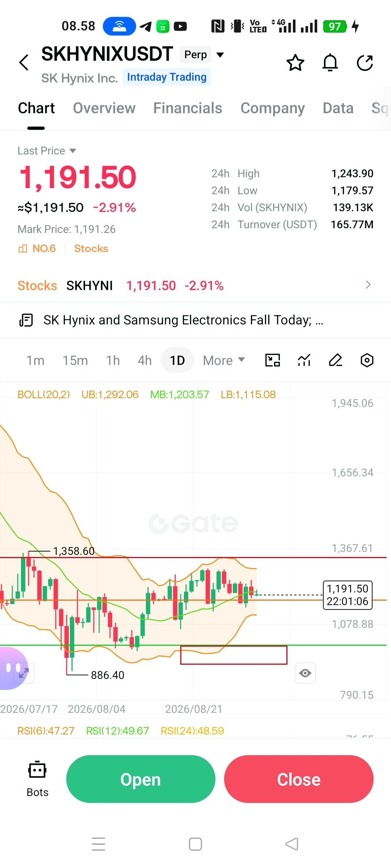Tap the 1,358.60 high marker on chart
391x868 pixels.
(x=73, y=551)
